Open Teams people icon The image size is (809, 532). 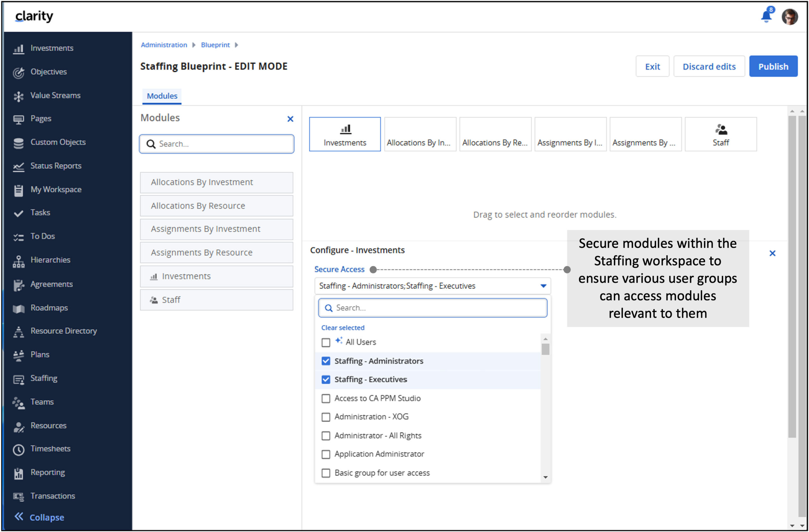[x=18, y=403]
